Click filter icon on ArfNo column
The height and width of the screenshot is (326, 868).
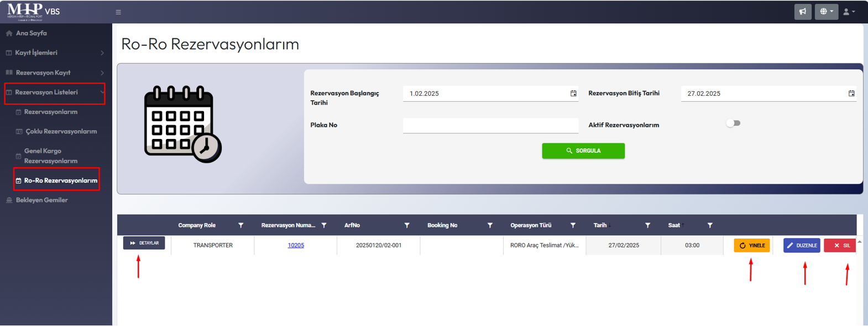click(407, 225)
